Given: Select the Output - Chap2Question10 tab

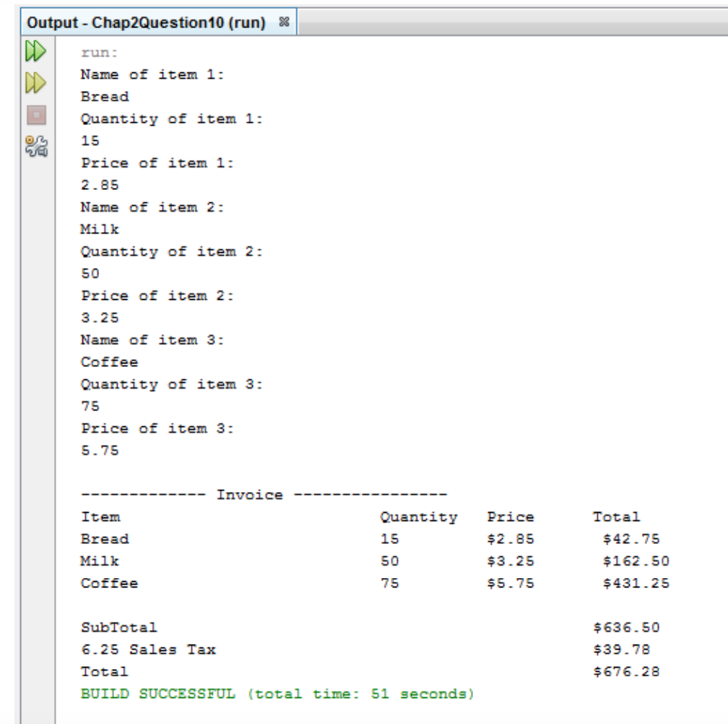Looking at the screenshot, I should point(144,22).
